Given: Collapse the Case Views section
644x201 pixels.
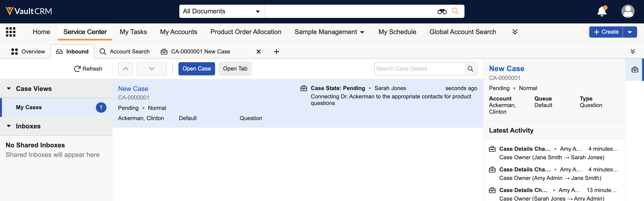Looking at the screenshot, I should (9, 89).
